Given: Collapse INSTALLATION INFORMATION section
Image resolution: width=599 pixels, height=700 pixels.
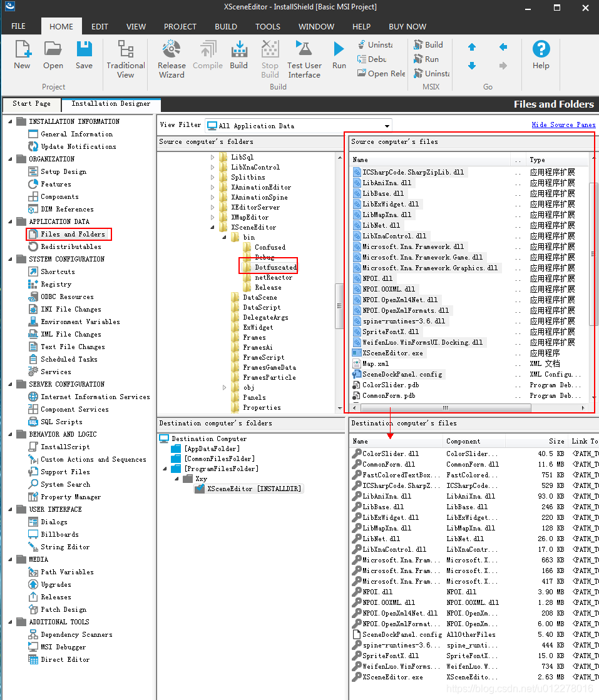Looking at the screenshot, I should click(10, 121).
